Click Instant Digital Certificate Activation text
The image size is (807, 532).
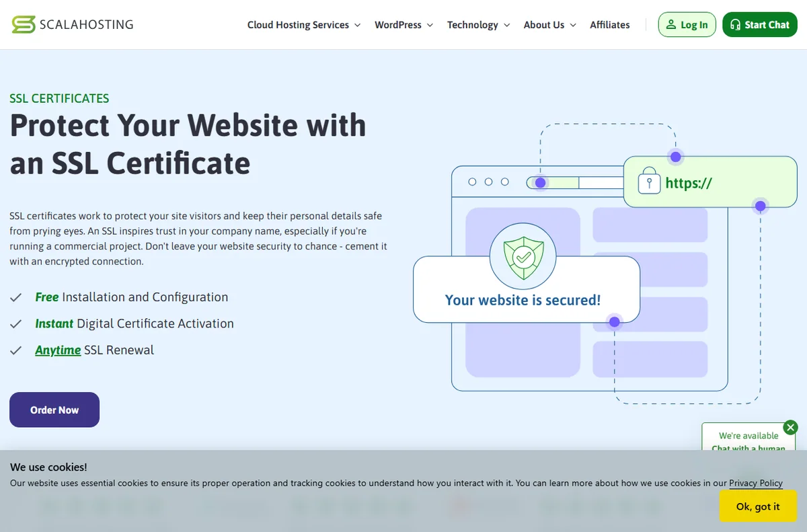(134, 324)
